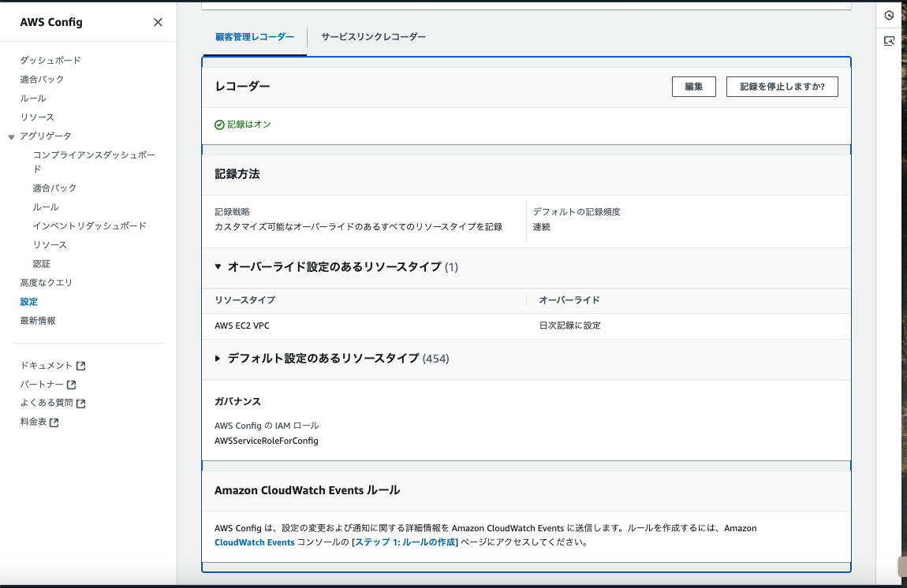The width and height of the screenshot is (907, 588).
Task: Close the AWS Config sidebar with X
Action: click(x=158, y=22)
